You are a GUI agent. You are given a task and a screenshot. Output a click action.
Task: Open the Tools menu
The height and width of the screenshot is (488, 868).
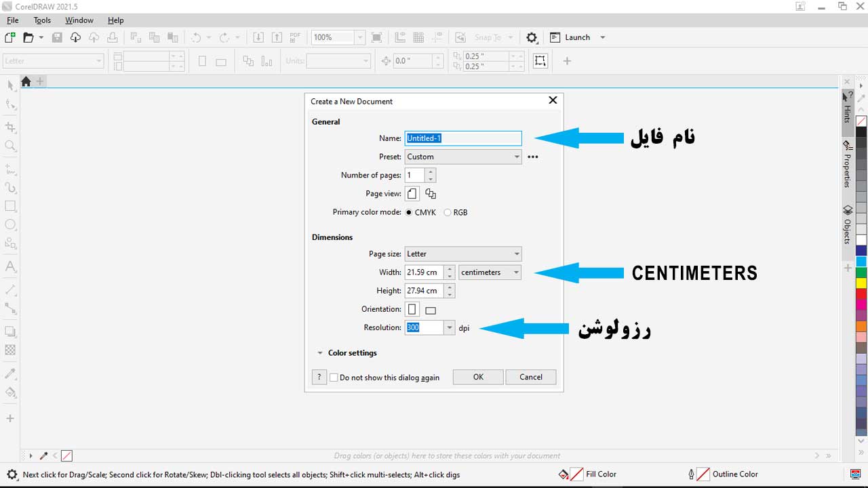coord(42,20)
